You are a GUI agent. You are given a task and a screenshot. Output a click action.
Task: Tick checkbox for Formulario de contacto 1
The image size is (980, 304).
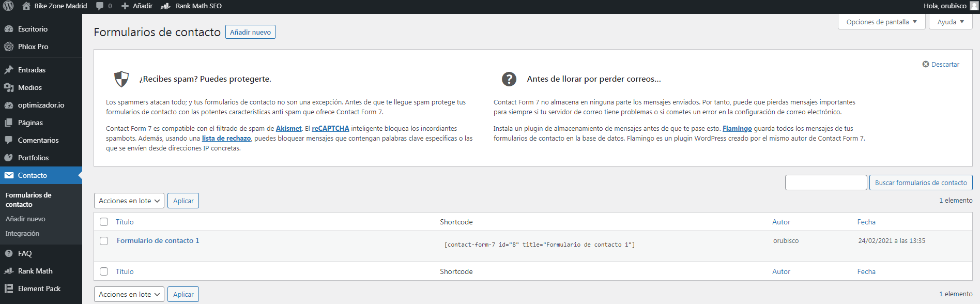[x=104, y=241]
